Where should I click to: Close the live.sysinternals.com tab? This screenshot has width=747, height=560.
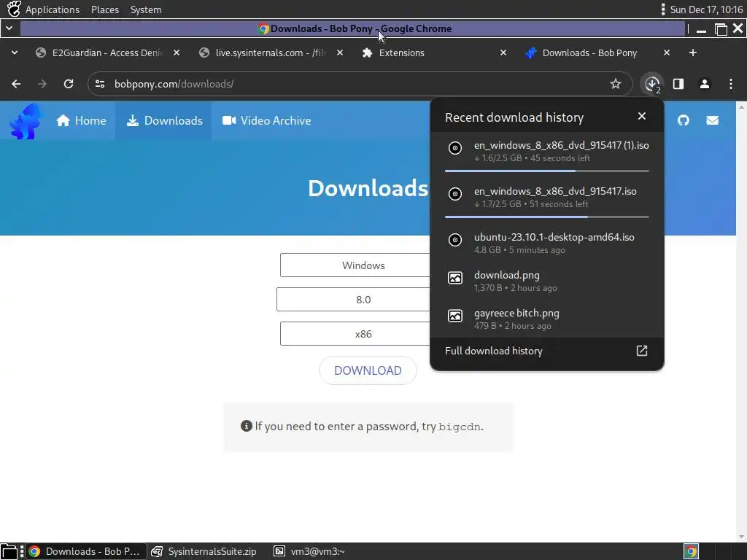340,52
